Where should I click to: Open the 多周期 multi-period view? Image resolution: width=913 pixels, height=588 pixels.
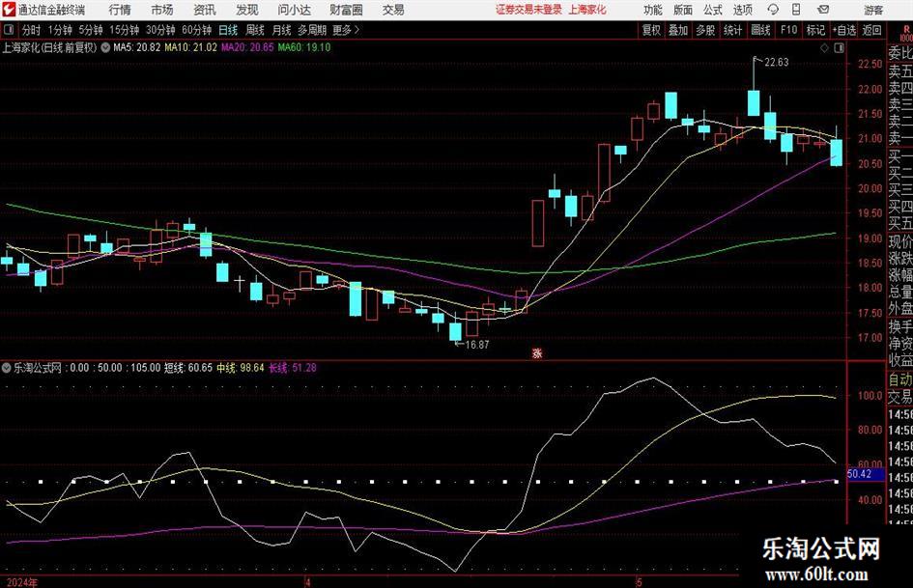(312, 30)
